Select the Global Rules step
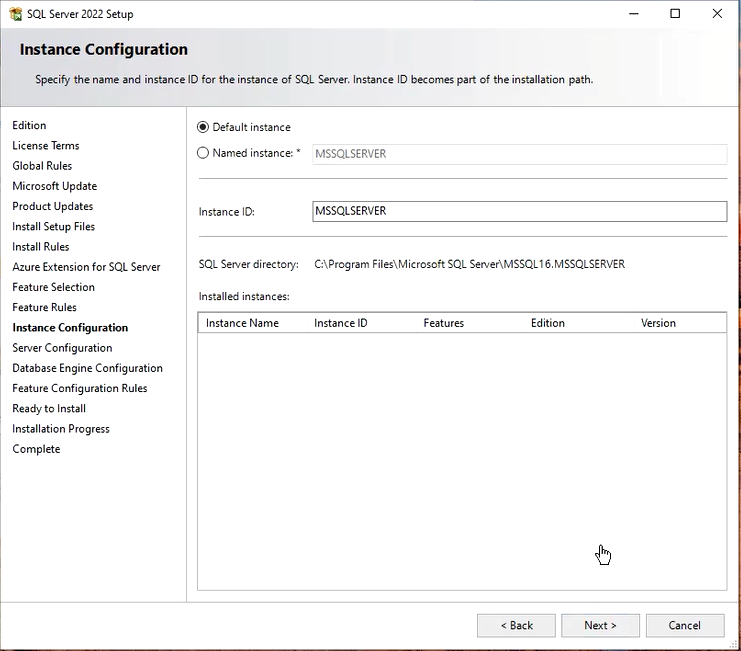Image resolution: width=741 pixels, height=651 pixels. [42, 166]
